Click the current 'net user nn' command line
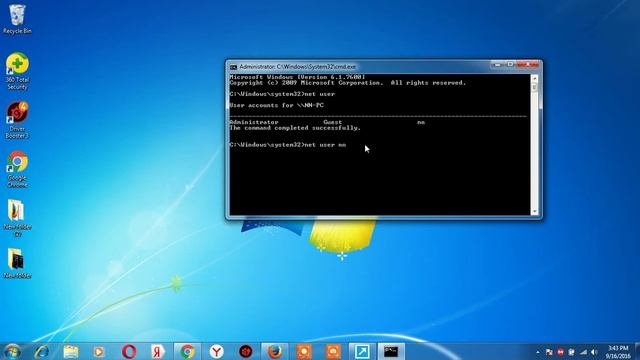640x360 pixels. 288,145
